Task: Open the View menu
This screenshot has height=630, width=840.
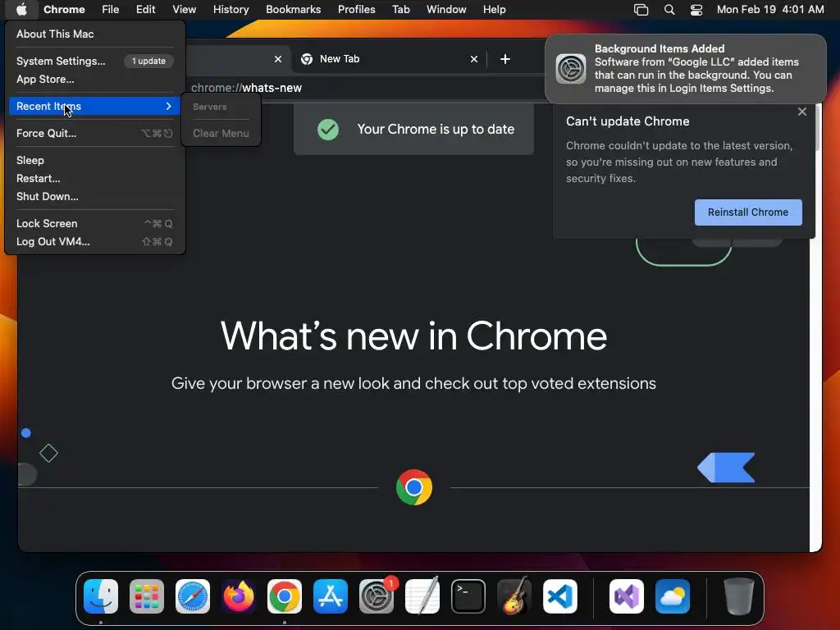Action: click(184, 9)
